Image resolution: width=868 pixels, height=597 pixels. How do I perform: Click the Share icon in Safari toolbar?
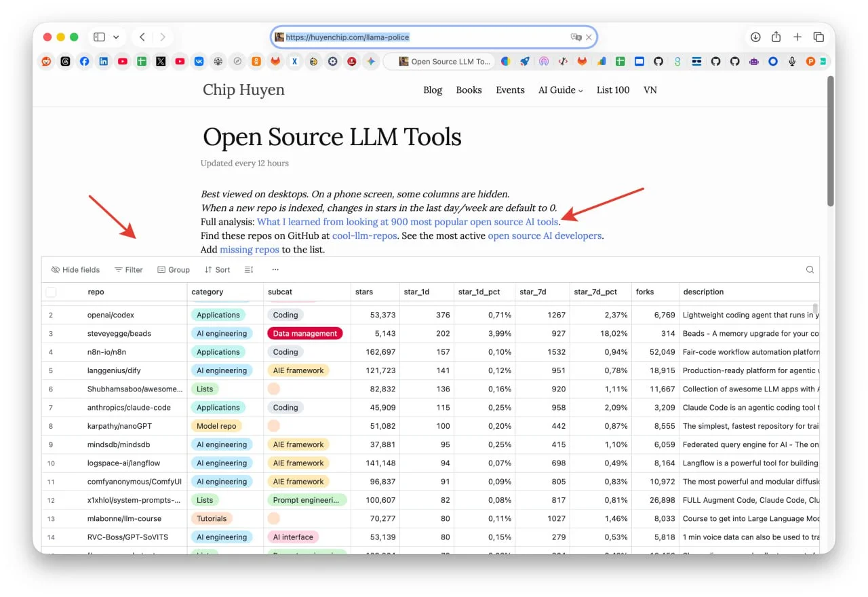tap(776, 37)
